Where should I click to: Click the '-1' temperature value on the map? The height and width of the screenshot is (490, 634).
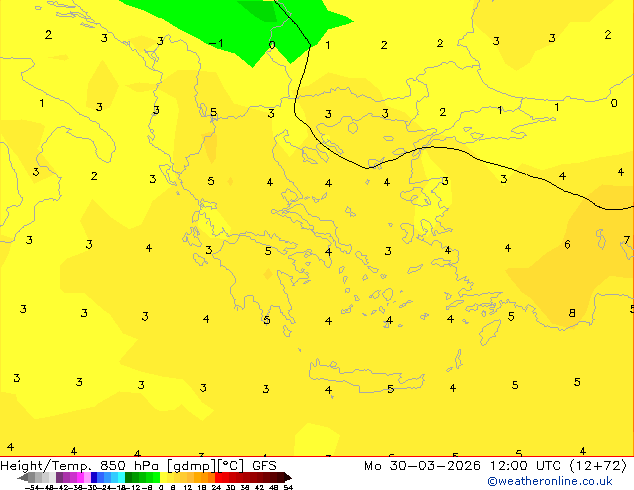pos(216,43)
